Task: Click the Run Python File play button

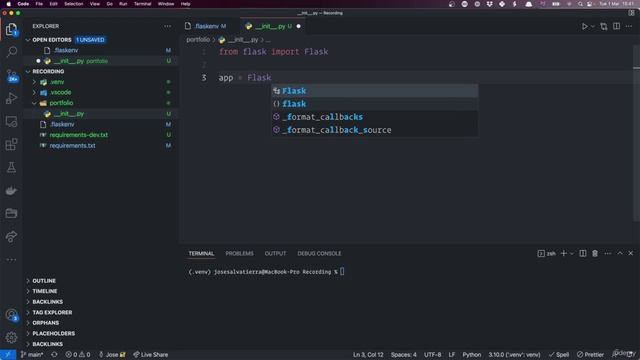Action: (x=584, y=26)
